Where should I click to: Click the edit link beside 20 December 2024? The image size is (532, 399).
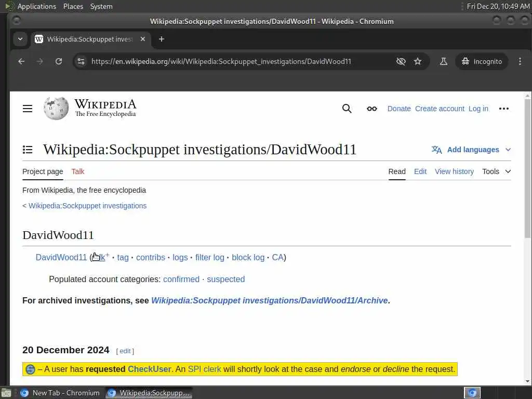click(125, 351)
